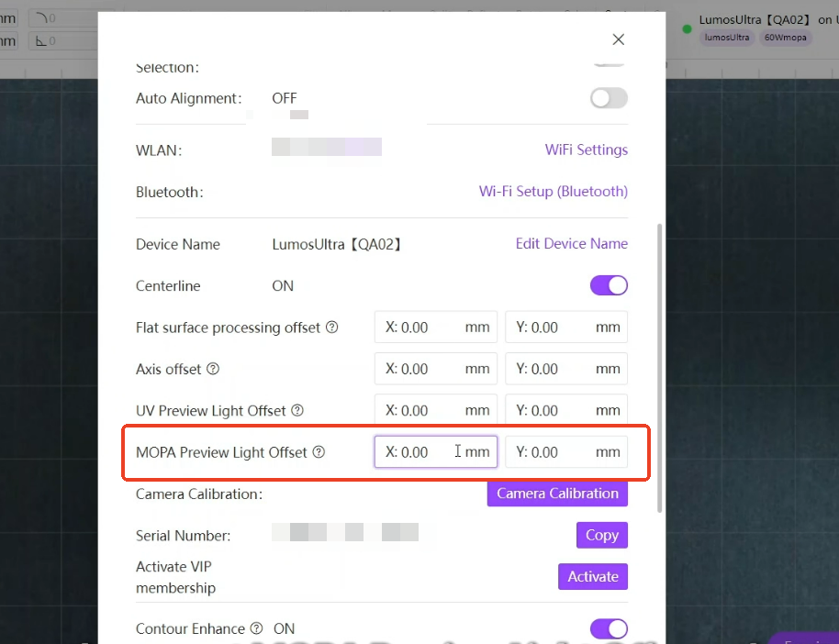Show help for UV Preview Light Offset
This screenshot has width=839, height=644.
297,410
